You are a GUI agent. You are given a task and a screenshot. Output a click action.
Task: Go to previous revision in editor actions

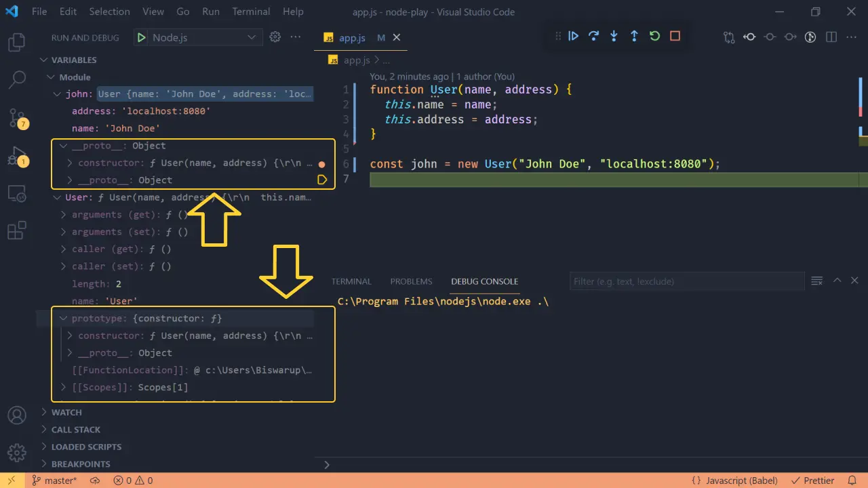[749, 37]
